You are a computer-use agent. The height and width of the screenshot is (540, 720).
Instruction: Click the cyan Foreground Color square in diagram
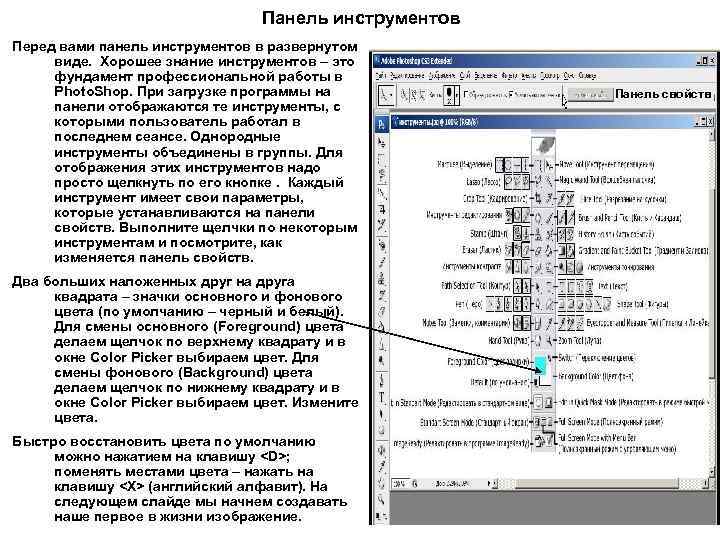[540, 365]
